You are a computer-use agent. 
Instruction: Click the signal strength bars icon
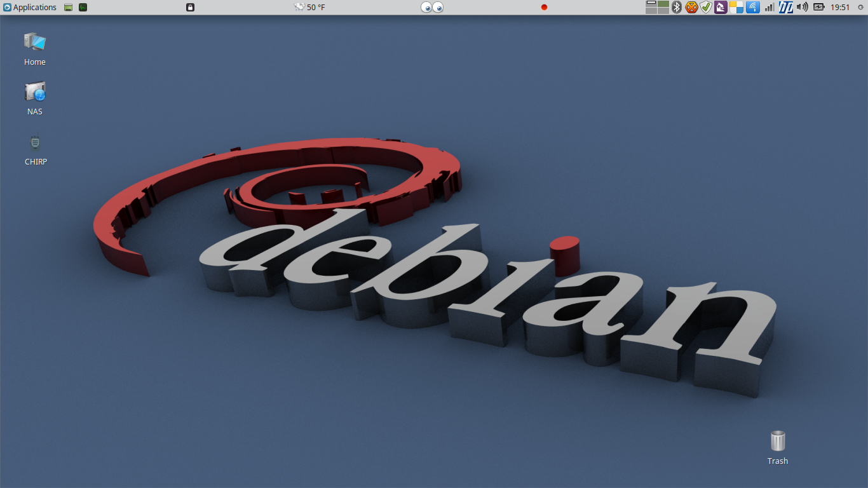coord(770,8)
